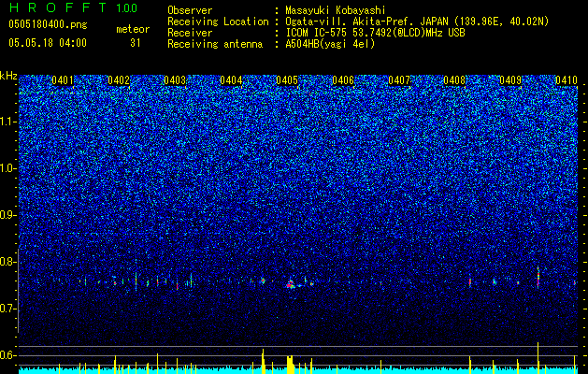Screen dimensions: 588x374
Task: Click frequency axis label 1.0
Action: [x=8, y=168]
